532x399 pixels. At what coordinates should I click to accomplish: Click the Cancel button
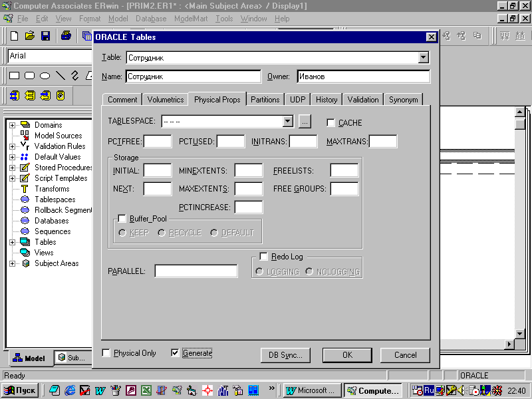pyautogui.click(x=405, y=355)
